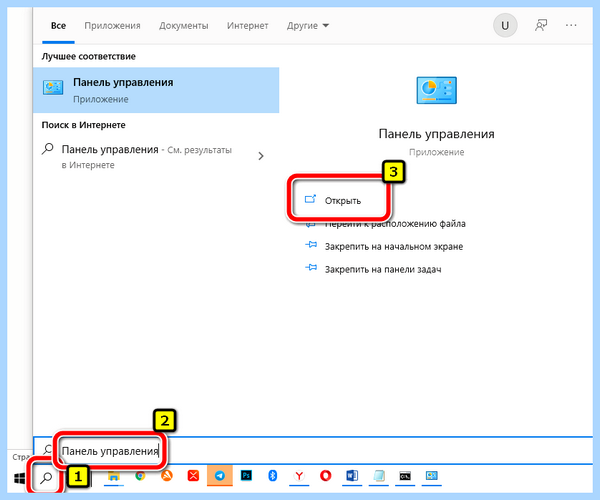Click the taskbar search magnifier icon
The height and width of the screenshot is (500, 600).
tap(46, 478)
